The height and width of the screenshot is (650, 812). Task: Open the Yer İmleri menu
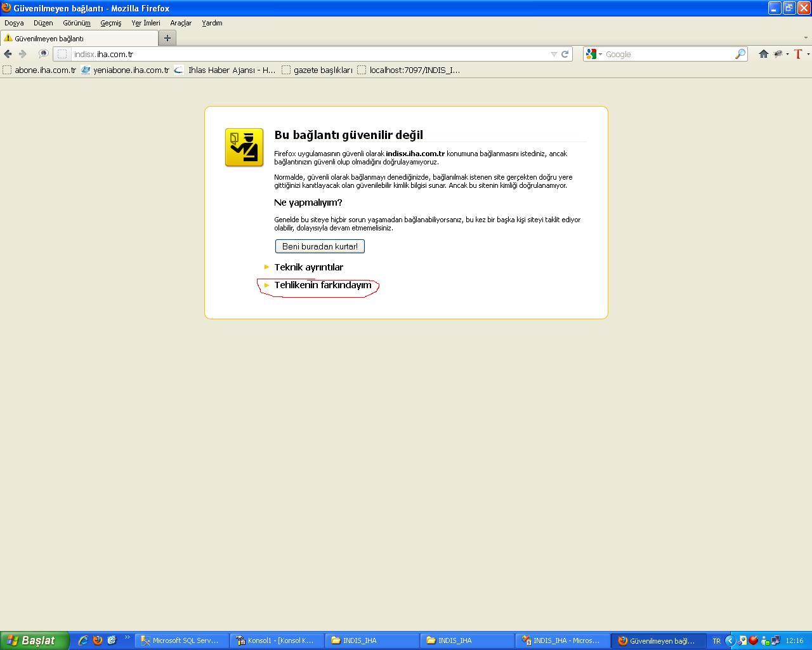pos(146,23)
